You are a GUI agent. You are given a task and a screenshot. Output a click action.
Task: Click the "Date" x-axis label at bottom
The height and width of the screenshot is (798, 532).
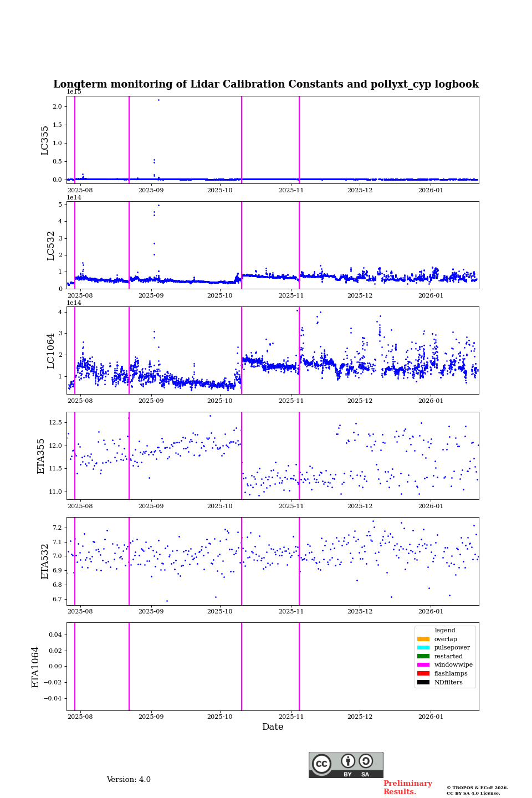click(x=273, y=727)
